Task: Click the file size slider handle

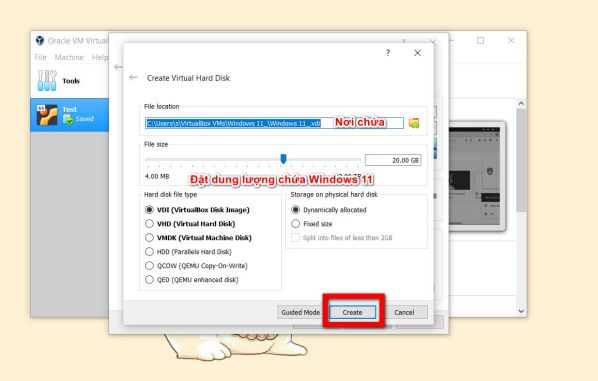Action: [x=283, y=159]
